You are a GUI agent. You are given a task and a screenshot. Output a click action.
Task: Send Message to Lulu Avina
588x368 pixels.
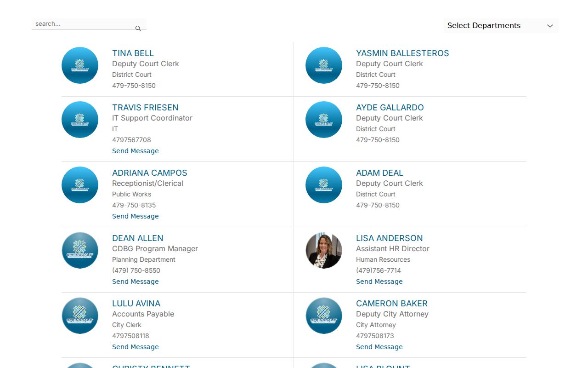click(136, 347)
